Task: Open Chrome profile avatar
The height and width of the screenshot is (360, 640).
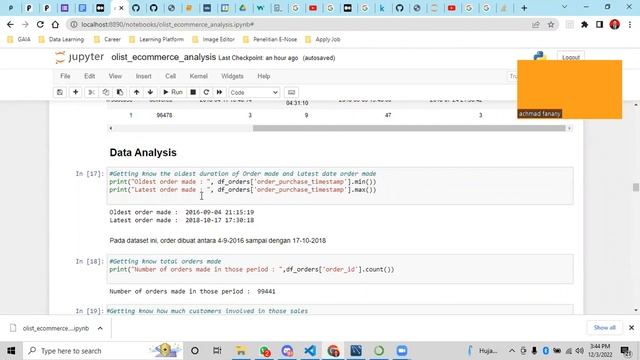Action: pos(615,24)
